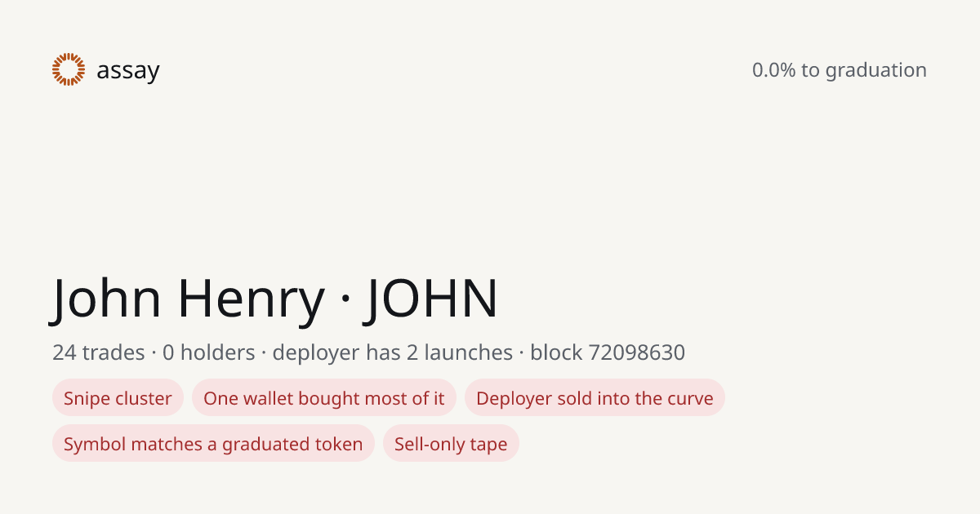The image size is (980, 514).
Task: Click the John Henry token name heading
Action: (x=189, y=298)
